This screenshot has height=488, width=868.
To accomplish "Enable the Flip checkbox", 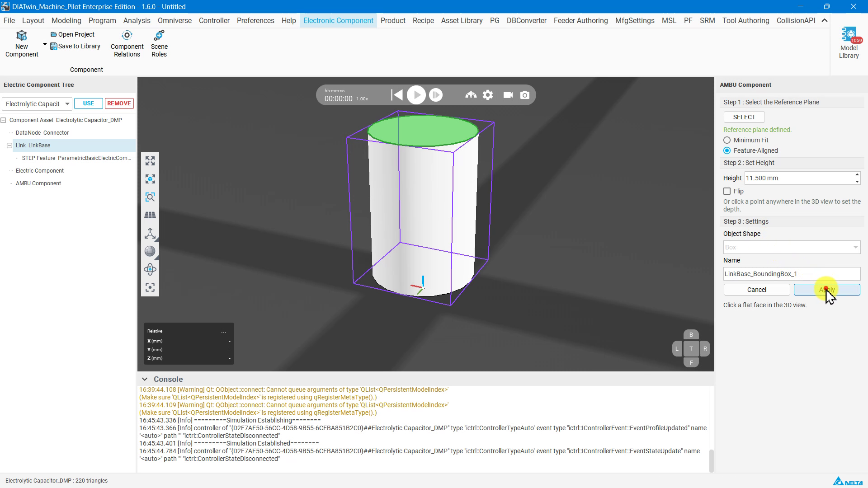I will pyautogui.click(x=727, y=191).
